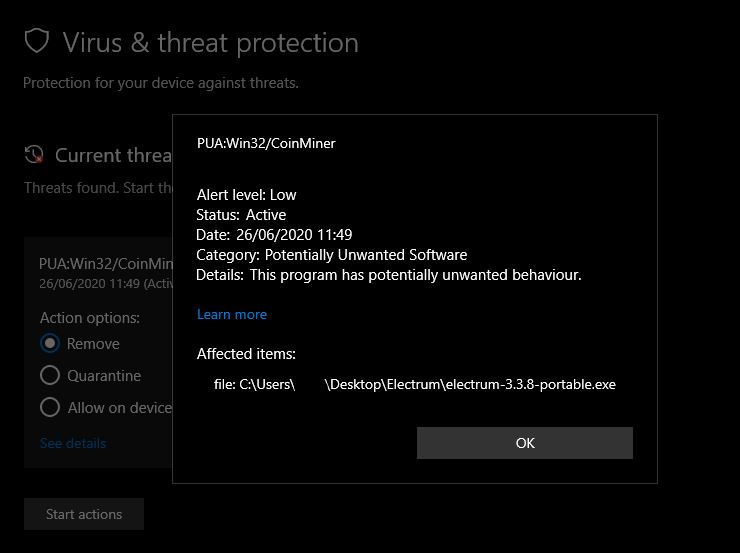Click the Action options label
Viewport: 740px width, 553px height.
click(x=90, y=318)
